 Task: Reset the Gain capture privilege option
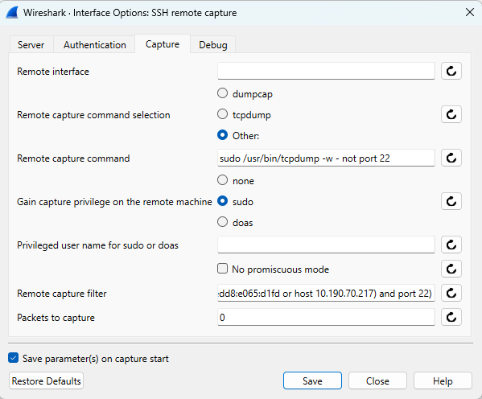click(x=451, y=201)
